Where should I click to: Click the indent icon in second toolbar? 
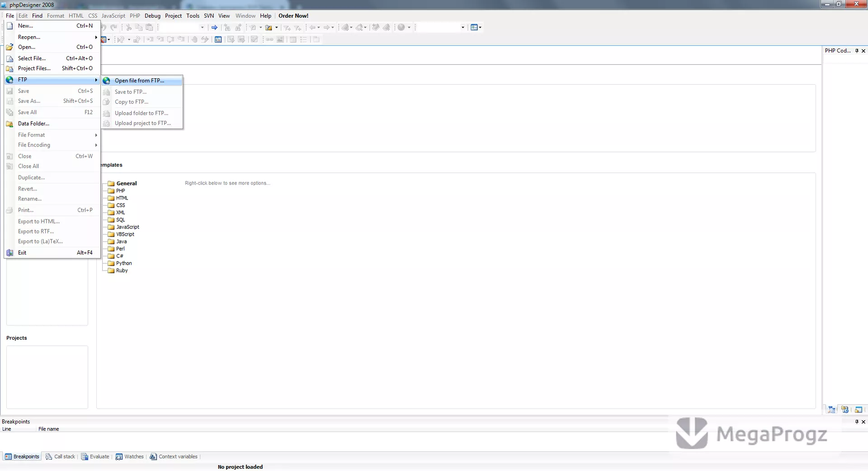pos(150,39)
